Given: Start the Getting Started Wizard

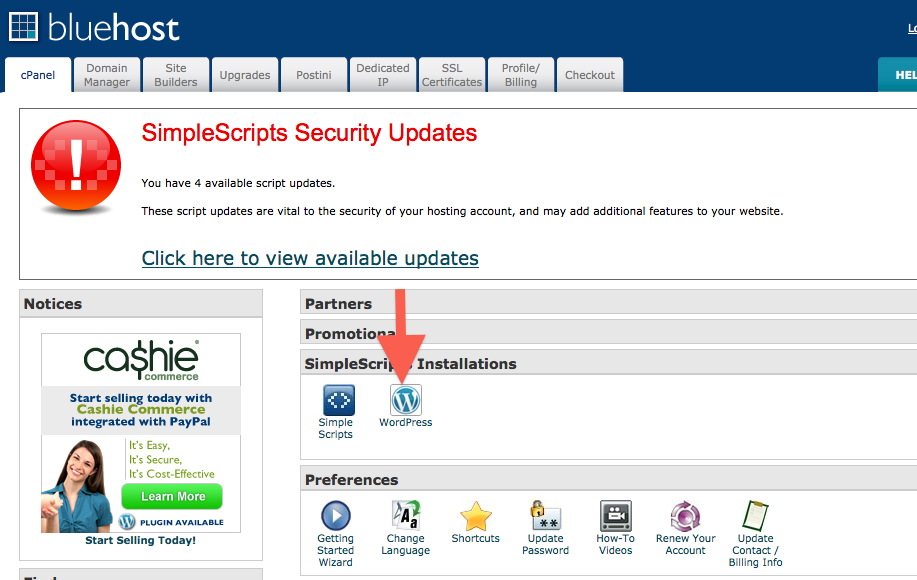Looking at the screenshot, I should pos(336,516).
